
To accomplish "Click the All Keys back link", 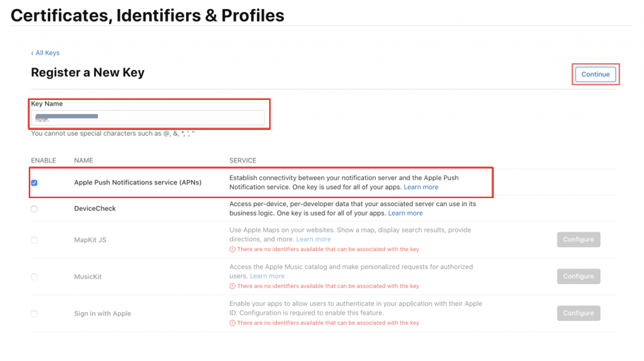I will [47, 53].
